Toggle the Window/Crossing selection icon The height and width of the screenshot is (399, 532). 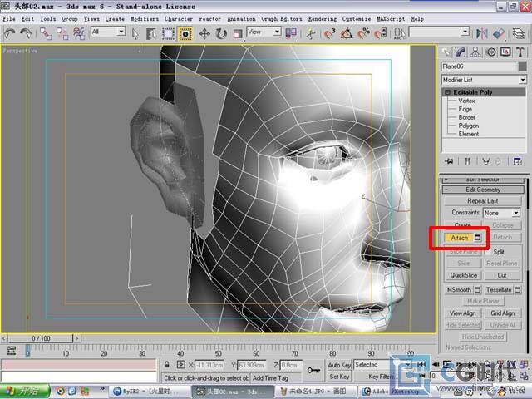coord(185,33)
